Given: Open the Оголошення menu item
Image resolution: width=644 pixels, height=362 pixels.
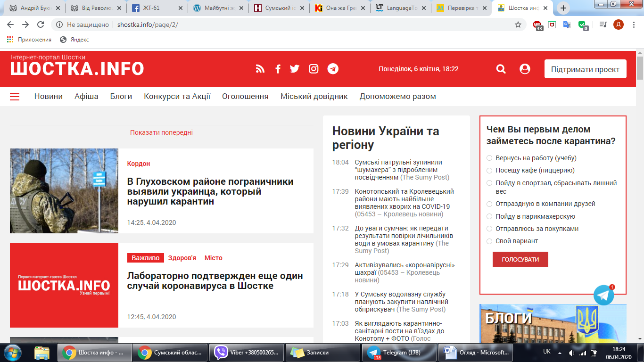Looking at the screenshot, I should click(x=245, y=96).
